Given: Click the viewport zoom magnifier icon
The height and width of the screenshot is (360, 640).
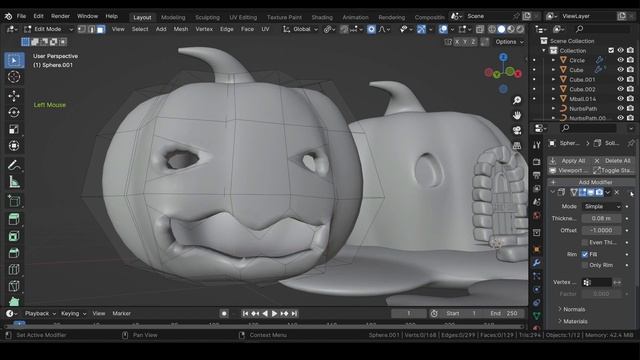Looking at the screenshot, I should (517, 100).
